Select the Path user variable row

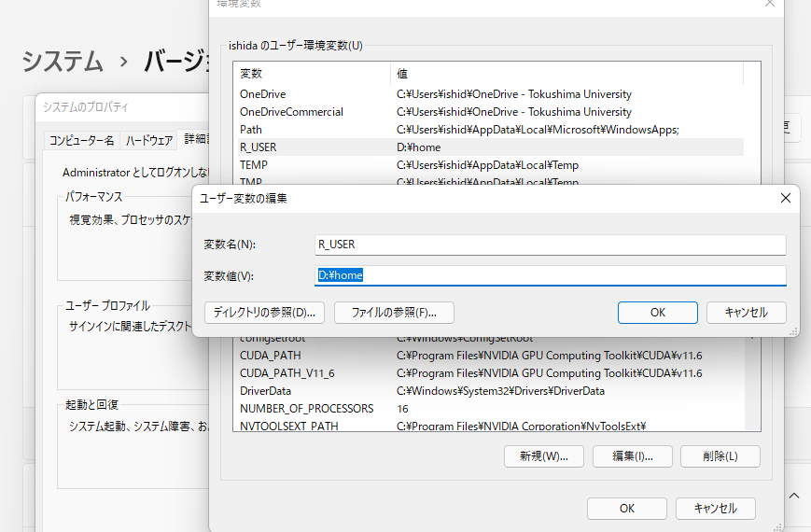[x=251, y=130]
